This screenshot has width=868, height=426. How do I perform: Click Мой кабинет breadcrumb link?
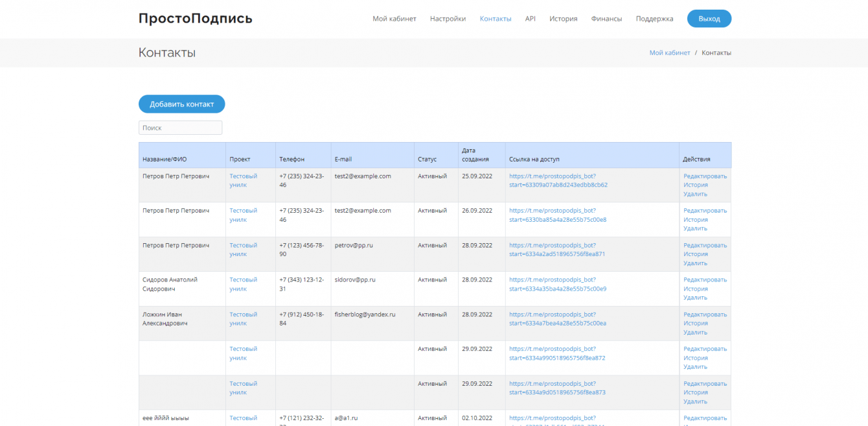pos(670,53)
